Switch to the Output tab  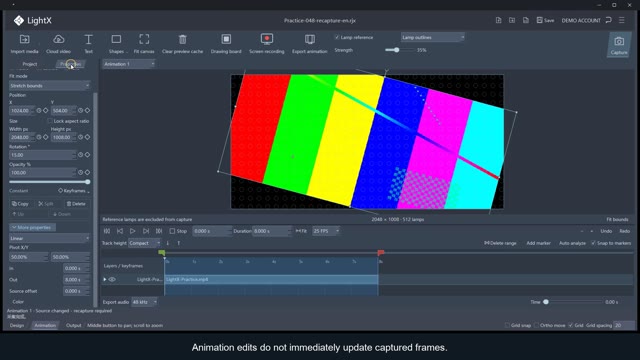click(73, 325)
